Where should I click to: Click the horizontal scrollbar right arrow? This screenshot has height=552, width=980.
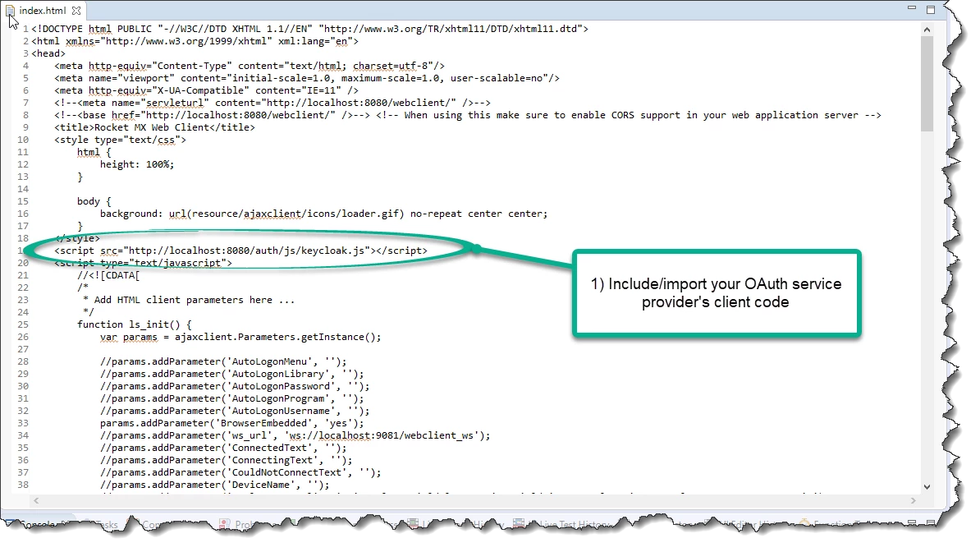[914, 501]
